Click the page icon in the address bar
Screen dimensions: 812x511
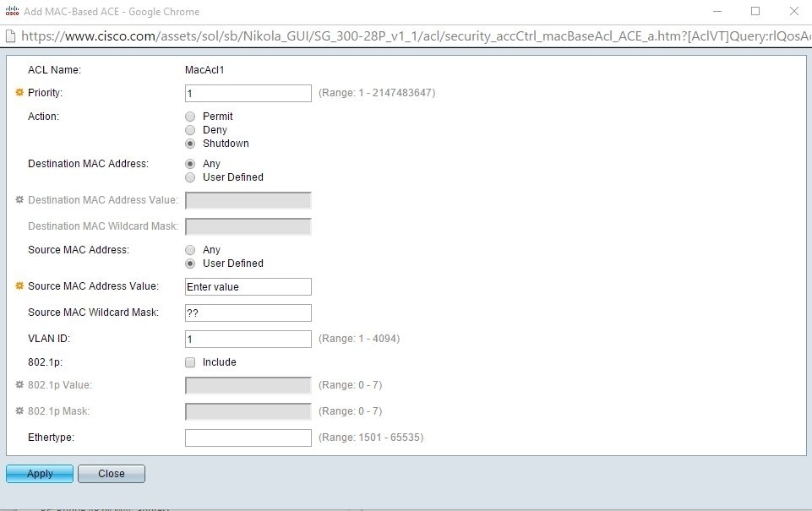pos(9,35)
